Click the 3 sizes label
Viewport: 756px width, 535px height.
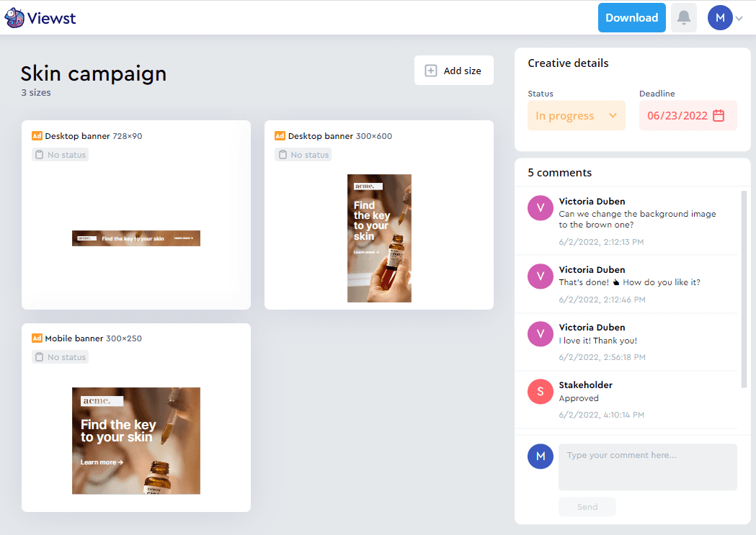[x=36, y=92]
